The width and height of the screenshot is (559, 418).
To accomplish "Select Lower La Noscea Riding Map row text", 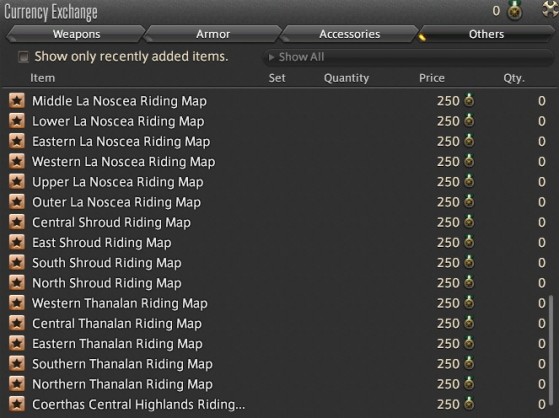I will 118,121.
